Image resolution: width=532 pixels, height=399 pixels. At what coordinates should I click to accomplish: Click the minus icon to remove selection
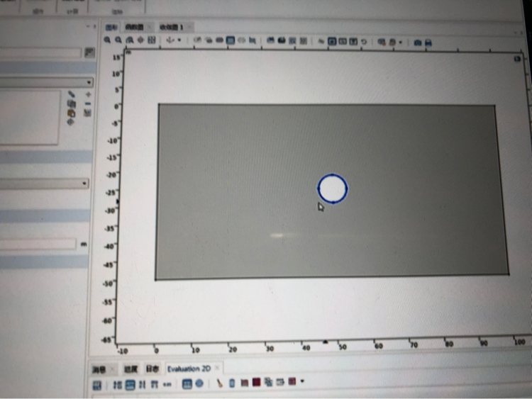click(x=88, y=103)
